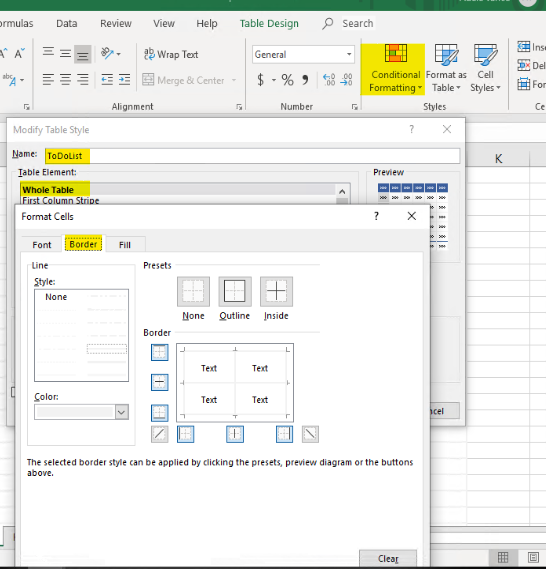
Task: Switch to the Font tab
Action: point(42,245)
